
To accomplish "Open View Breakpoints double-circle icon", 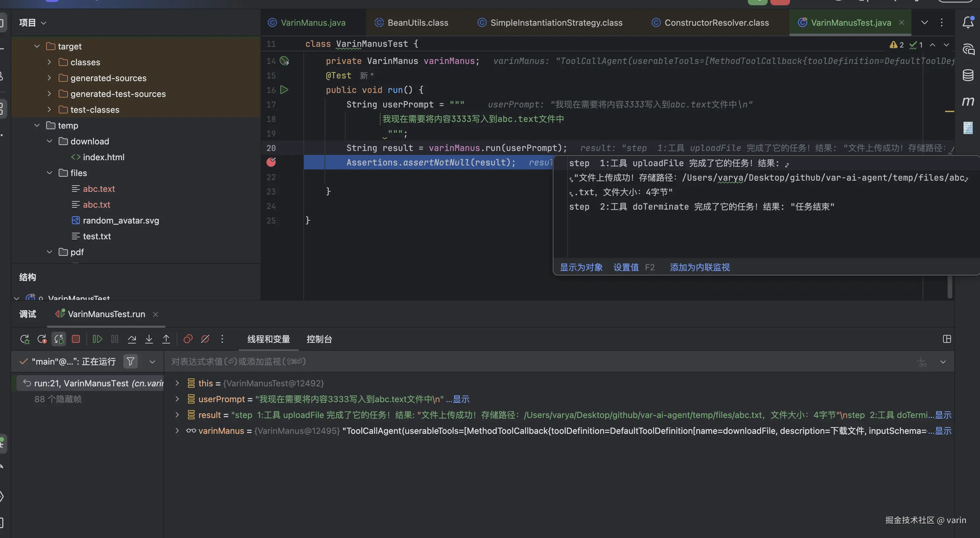I will coord(188,339).
